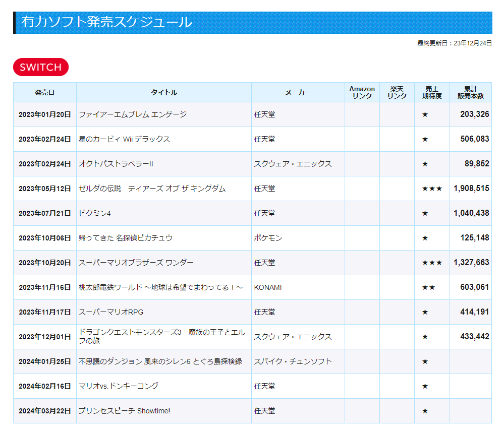The image size is (504, 431).
Task: Click the sales figure 414,191
Action: [x=474, y=312]
